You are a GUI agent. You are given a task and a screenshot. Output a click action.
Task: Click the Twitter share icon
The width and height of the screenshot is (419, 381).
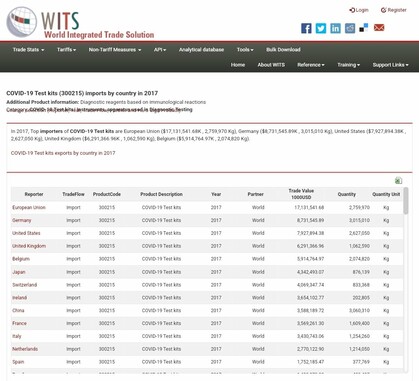[321, 28]
